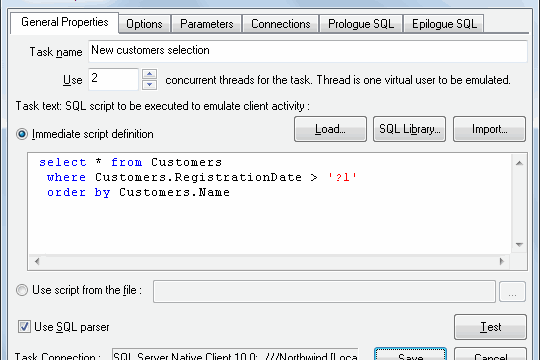This screenshot has width=540, height=360.
Task: Click the concurrent threads number field
Action: (x=113, y=79)
